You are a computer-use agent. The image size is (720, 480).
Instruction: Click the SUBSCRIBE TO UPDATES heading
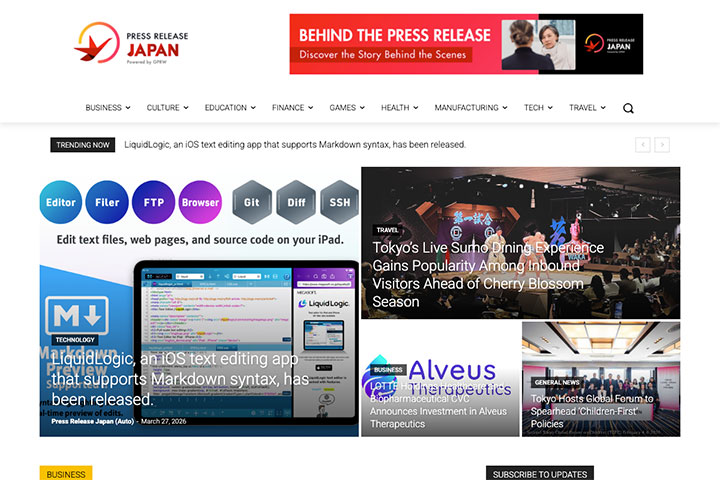pyautogui.click(x=540, y=474)
